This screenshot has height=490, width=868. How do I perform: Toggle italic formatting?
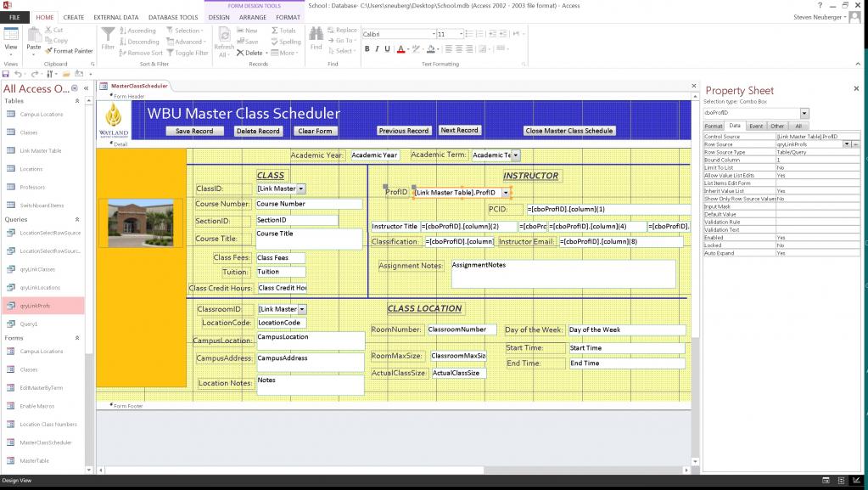[377, 48]
